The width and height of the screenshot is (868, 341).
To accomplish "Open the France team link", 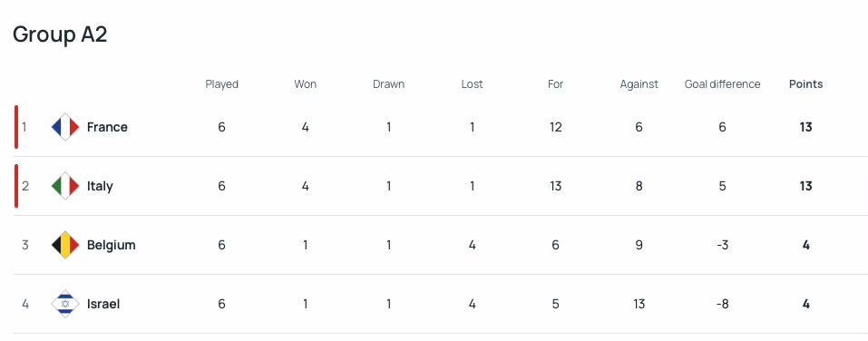I will [x=107, y=127].
